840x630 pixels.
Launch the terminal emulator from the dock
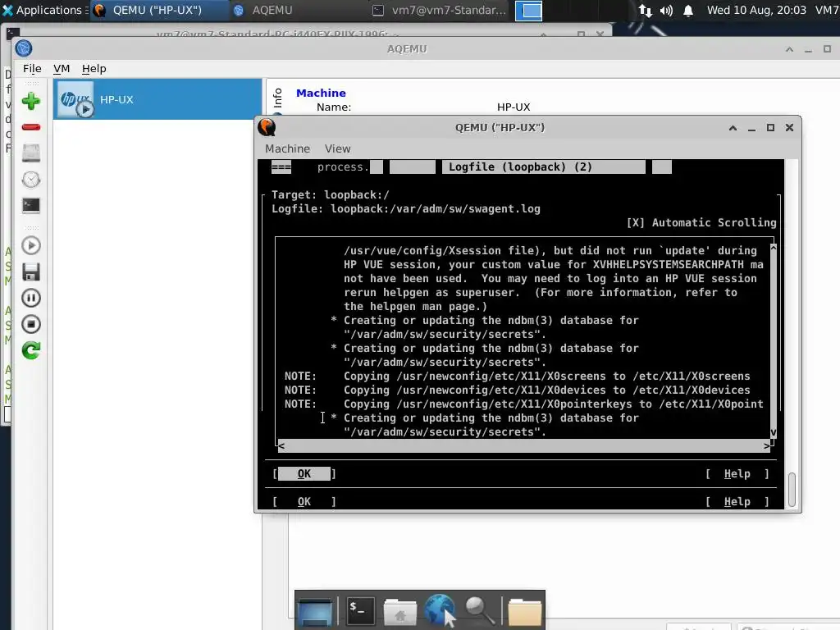pos(360,610)
